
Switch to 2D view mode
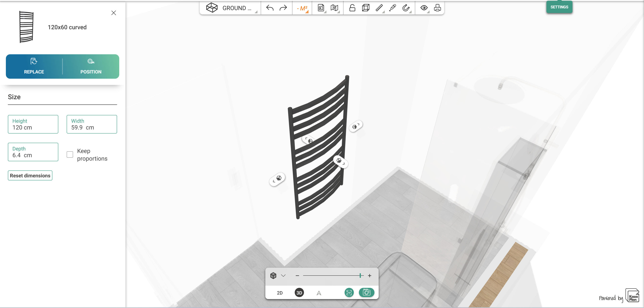click(x=280, y=293)
